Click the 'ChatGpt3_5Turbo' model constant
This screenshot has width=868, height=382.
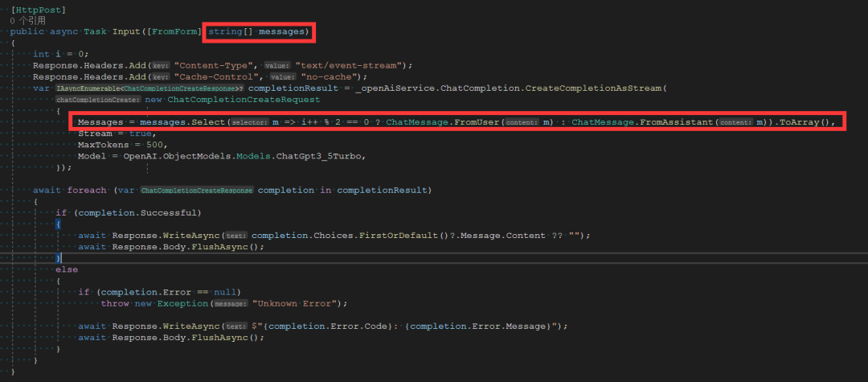(321, 156)
